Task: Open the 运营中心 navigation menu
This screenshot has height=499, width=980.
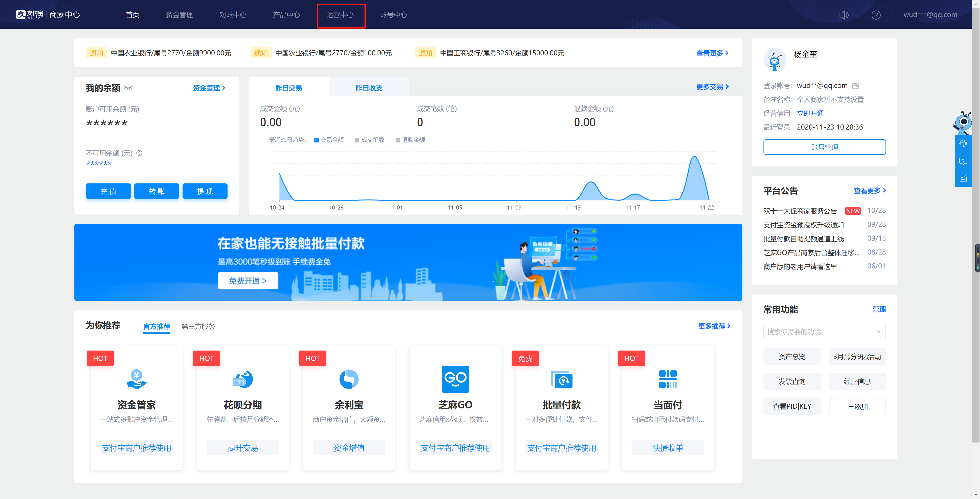Action: pyautogui.click(x=340, y=15)
